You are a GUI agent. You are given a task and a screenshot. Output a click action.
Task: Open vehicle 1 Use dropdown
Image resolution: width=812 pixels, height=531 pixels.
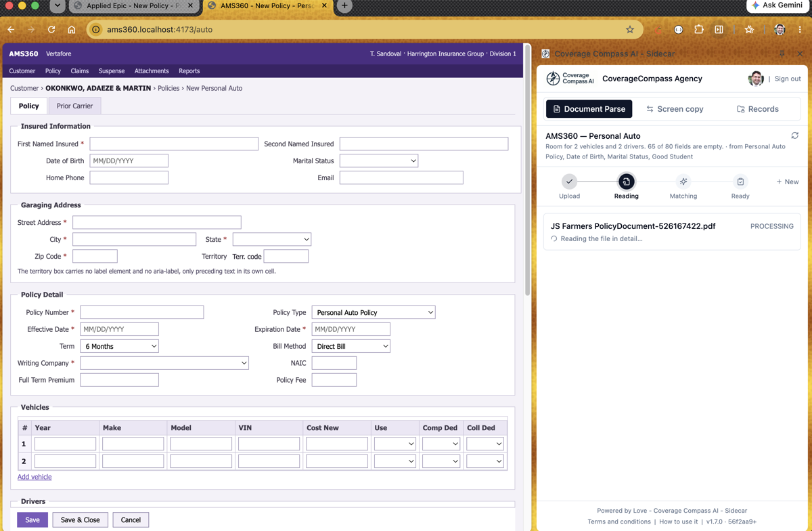[394, 444]
